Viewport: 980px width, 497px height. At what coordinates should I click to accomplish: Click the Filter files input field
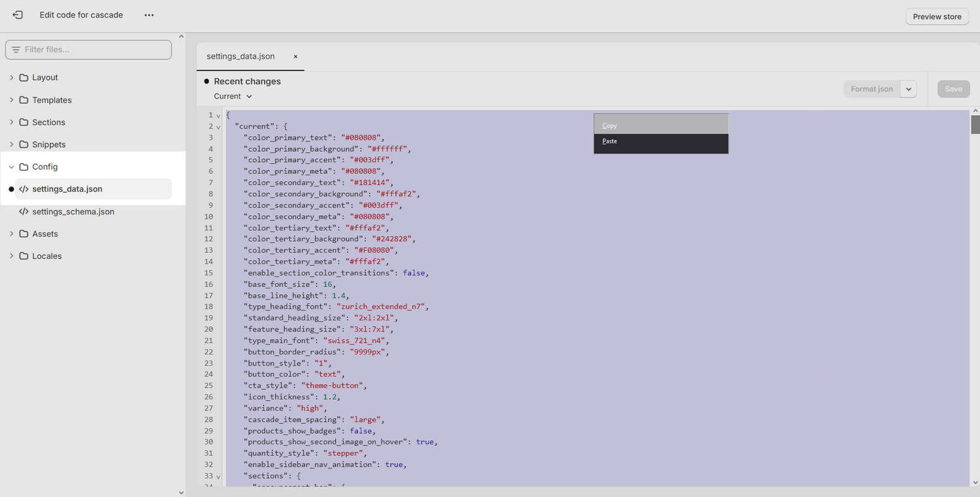tap(88, 50)
